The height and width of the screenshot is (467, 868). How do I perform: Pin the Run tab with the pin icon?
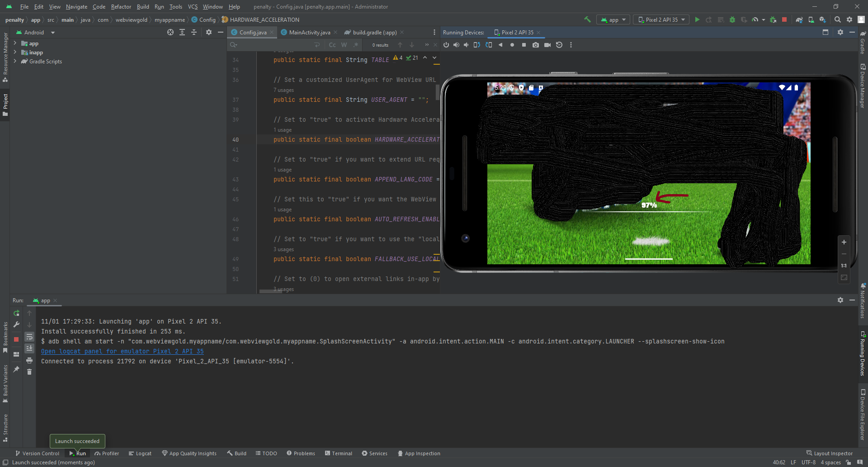[x=16, y=369]
